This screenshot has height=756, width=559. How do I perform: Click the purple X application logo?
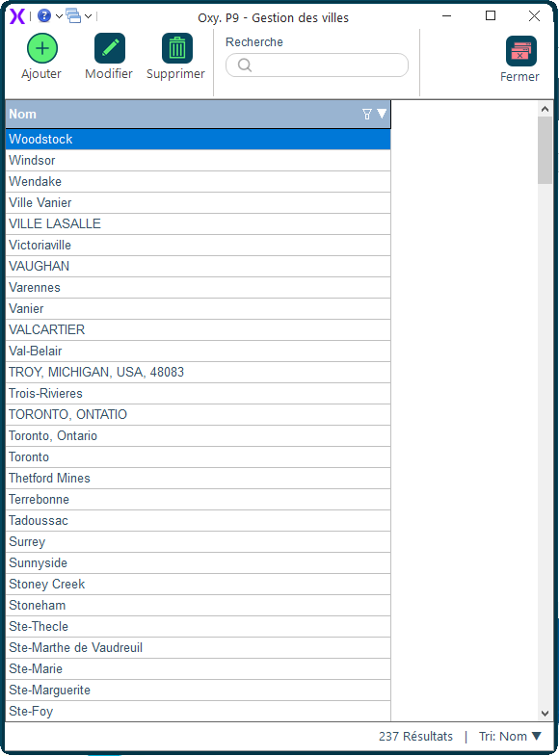click(x=17, y=16)
